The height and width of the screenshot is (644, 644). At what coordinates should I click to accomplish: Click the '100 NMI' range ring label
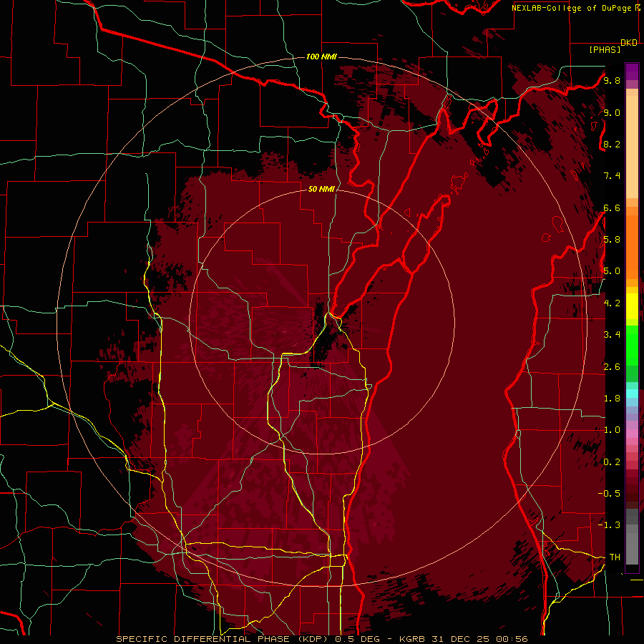coord(321,57)
